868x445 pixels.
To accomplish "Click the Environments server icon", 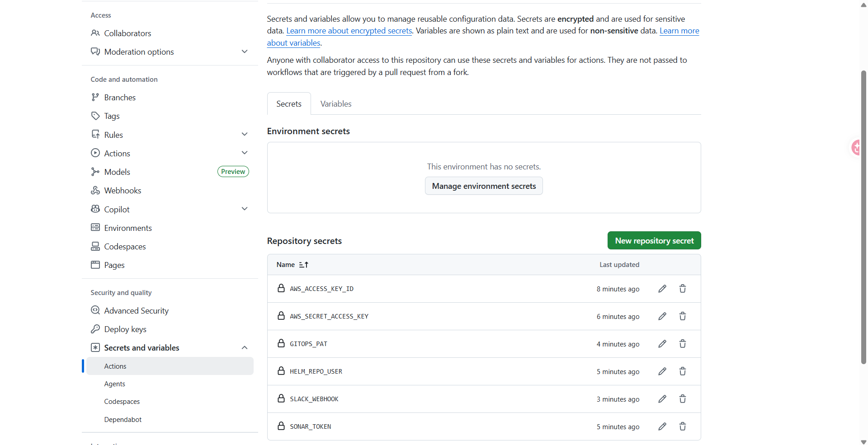I will tap(95, 227).
